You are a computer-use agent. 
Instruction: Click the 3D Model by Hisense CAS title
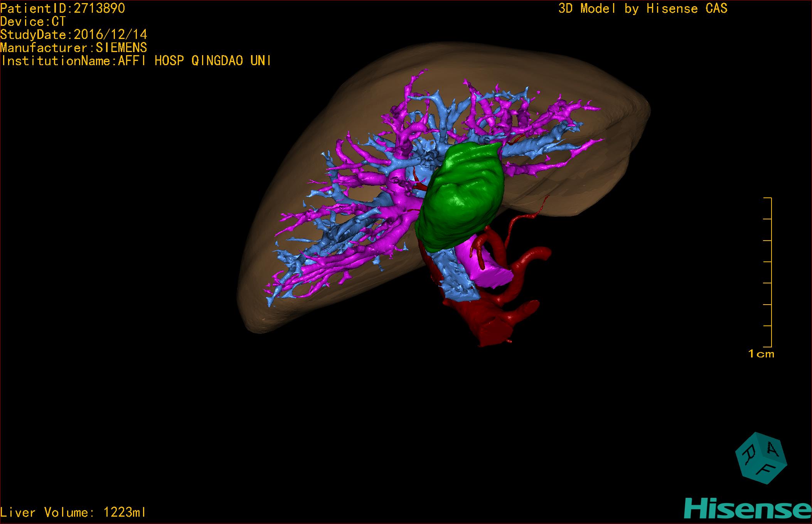pos(642,8)
